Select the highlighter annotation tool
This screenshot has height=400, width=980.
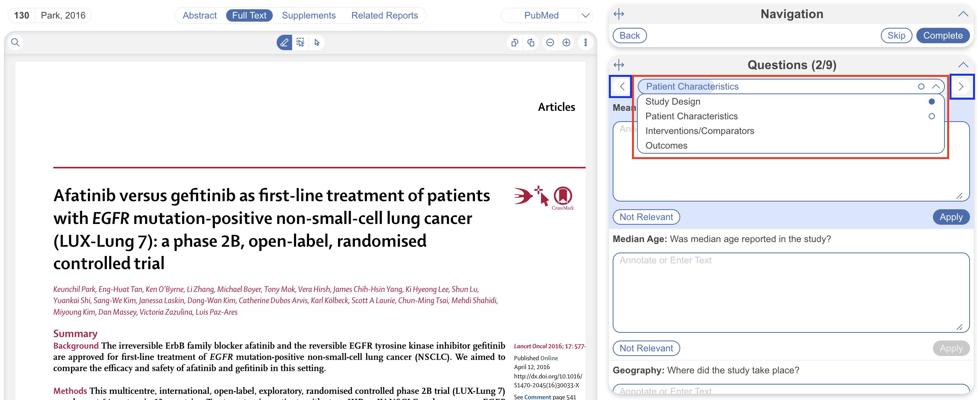[x=284, y=42]
